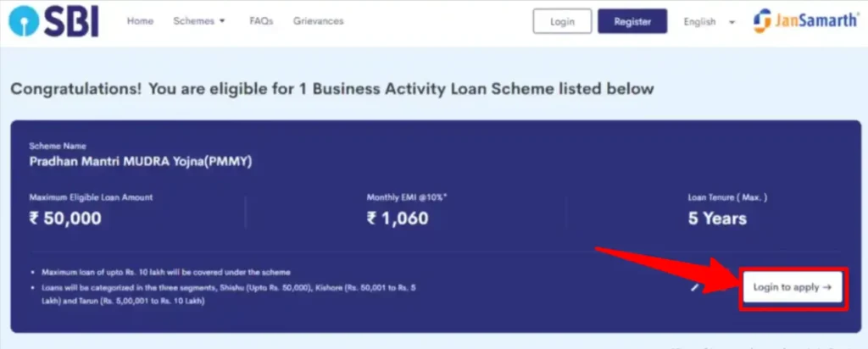This screenshot has height=349, width=868.
Task: Click the JanSamarth logo
Action: (x=807, y=21)
